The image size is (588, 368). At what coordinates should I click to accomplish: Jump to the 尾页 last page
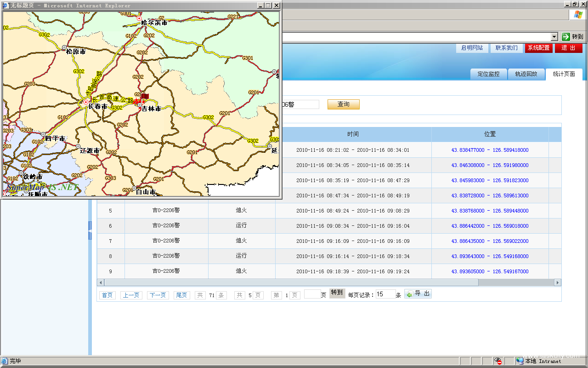tap(181, 295)
